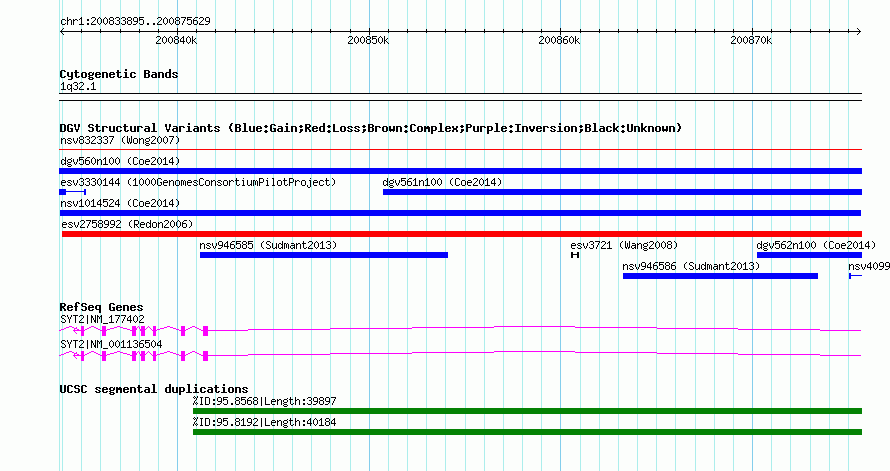The image size is (890, 471).
Task: Click the UCSC segmental duplications track title
Action: tap(154, 389)
